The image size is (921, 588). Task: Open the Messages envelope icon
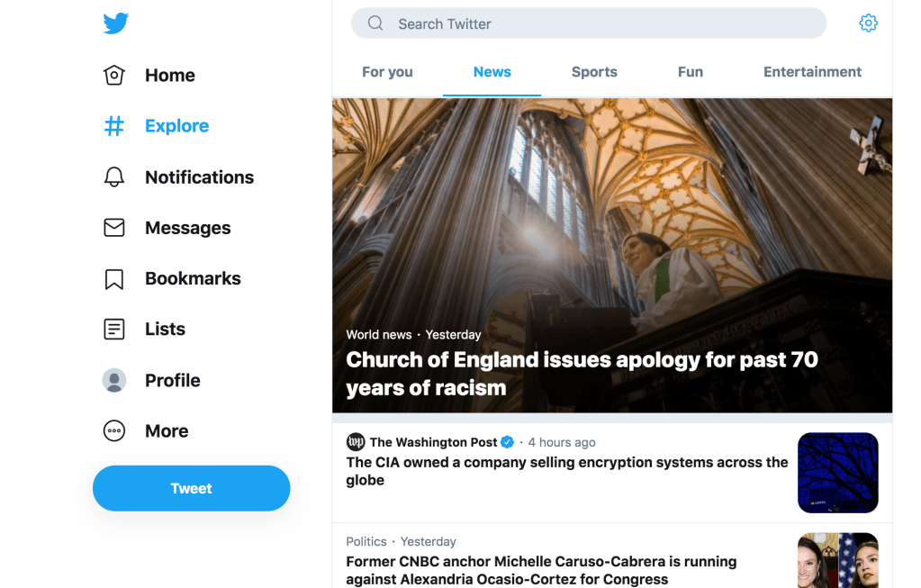pyautogui.click(x=114, y=228)
